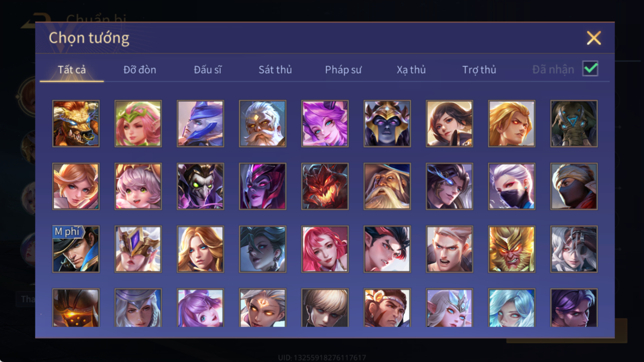Choose the golden monkey king hero portrait
This screenshot has height=362, width=644.
pyautogui.click(x=511, y=249)
